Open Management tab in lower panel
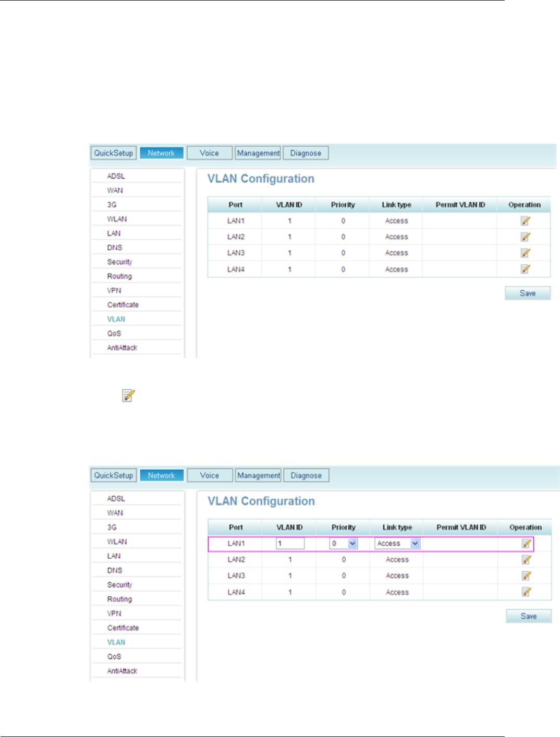This screenshot has width=560, height=737. (259, 475)
